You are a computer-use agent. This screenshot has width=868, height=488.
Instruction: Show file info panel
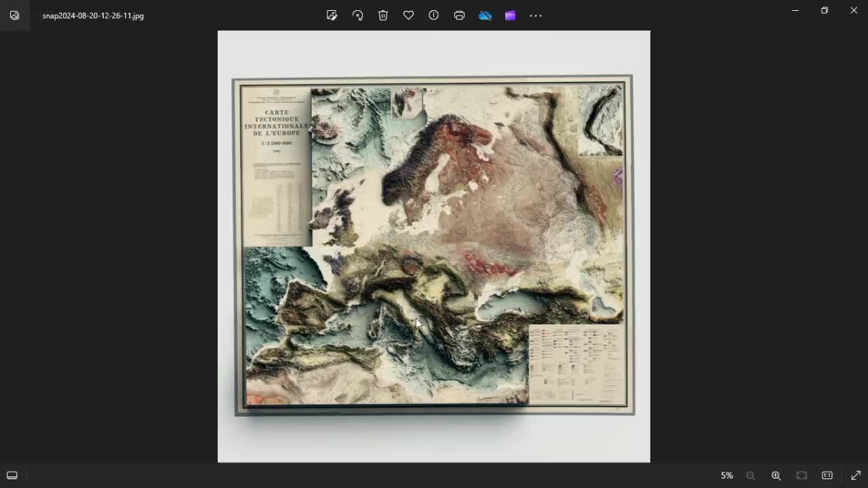[434, 15]
